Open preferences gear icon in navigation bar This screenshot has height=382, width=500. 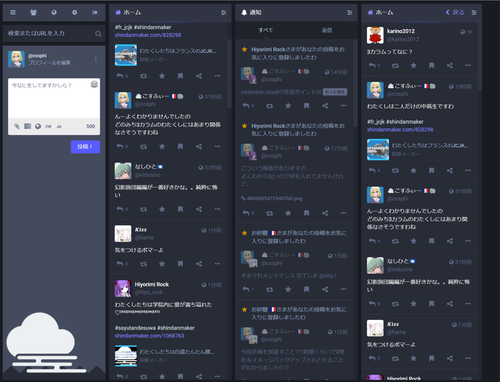[75, 13]
